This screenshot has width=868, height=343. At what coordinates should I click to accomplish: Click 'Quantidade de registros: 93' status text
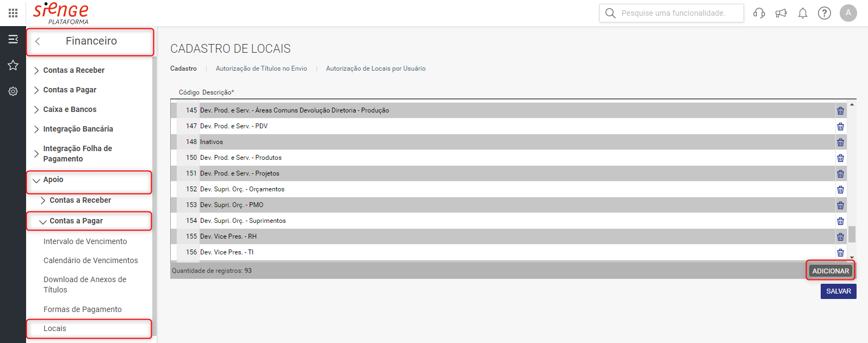(212, 271)
